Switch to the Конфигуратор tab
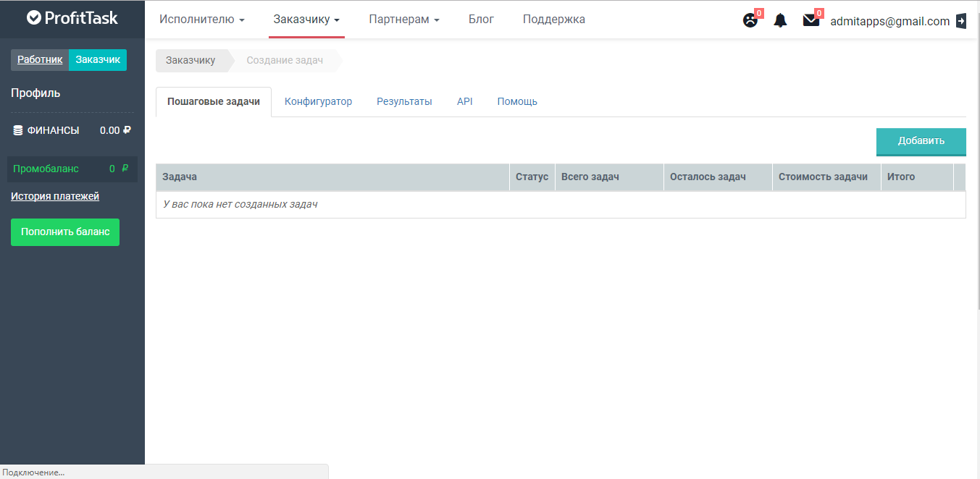 [319, 101]
